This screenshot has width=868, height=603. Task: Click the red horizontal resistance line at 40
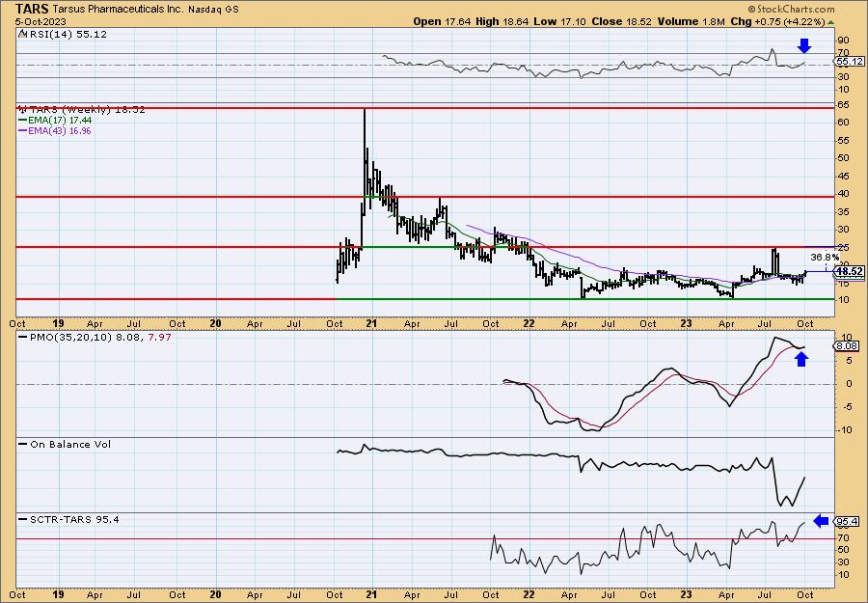[x=424, y=197]
